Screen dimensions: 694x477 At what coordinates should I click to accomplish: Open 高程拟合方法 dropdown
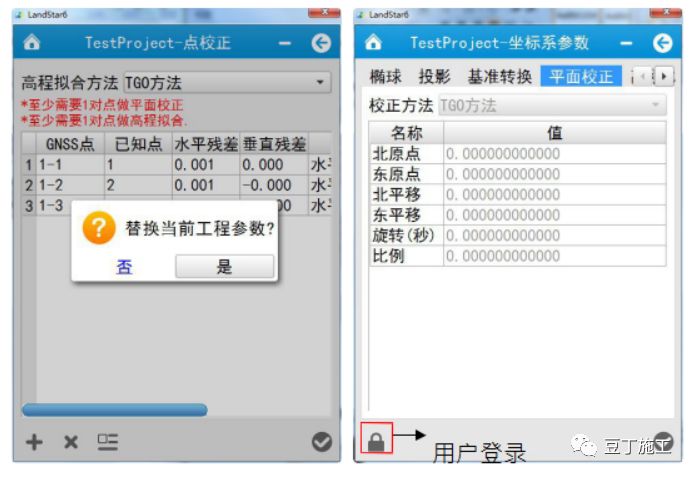(x=227, y=82)
